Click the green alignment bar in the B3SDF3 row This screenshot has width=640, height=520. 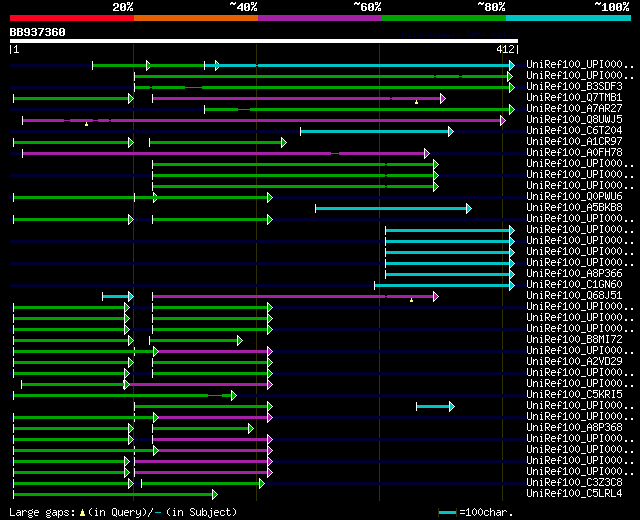point(324,87)
